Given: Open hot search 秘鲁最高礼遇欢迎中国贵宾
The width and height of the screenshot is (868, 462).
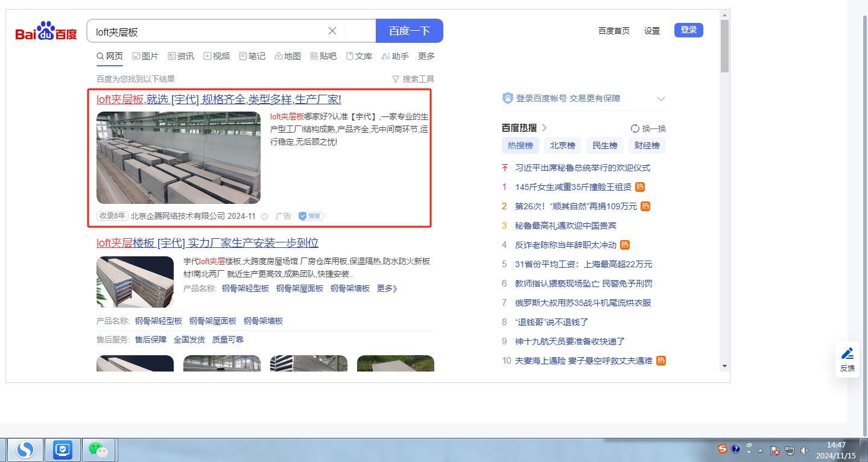Looking at the screenshot, I should pos(566,226).
